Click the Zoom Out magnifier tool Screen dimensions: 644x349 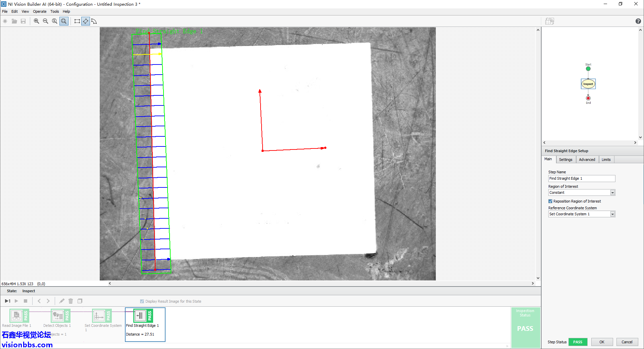45,21
